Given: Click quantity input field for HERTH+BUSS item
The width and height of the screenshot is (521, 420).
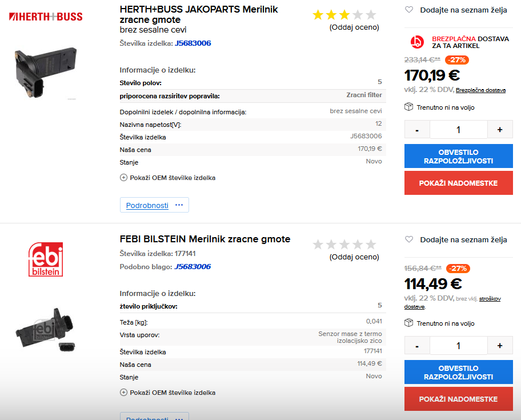Looking at the screenshot, I should (459, 130).
